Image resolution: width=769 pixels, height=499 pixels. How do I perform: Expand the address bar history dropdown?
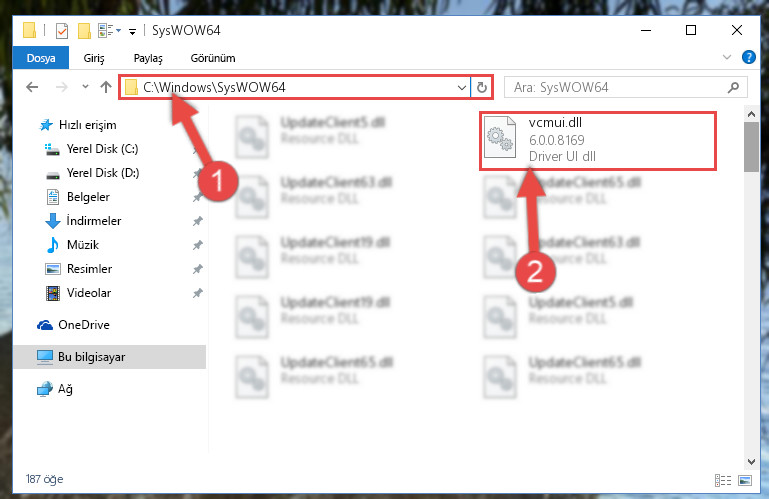tap(461, 88)
